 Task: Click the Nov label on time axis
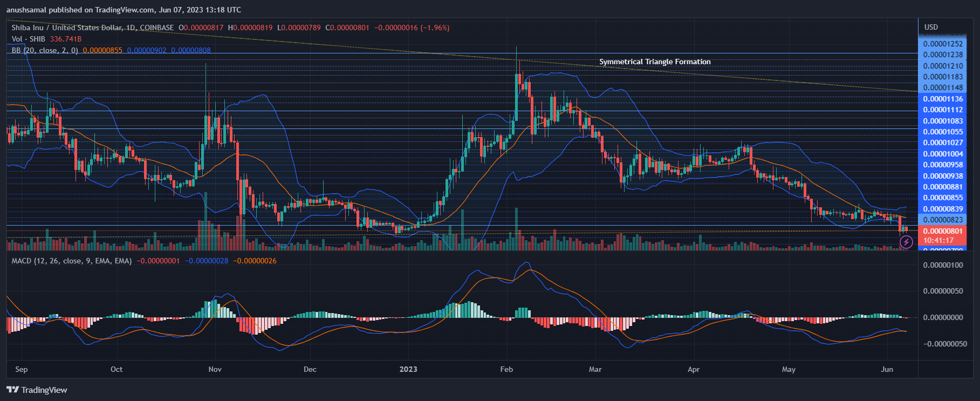[x=215, y=369]
